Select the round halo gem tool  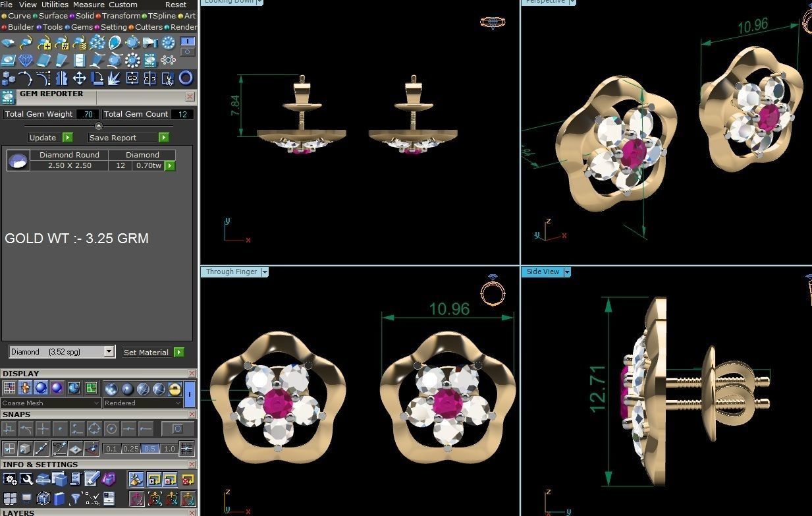point(132,60)
